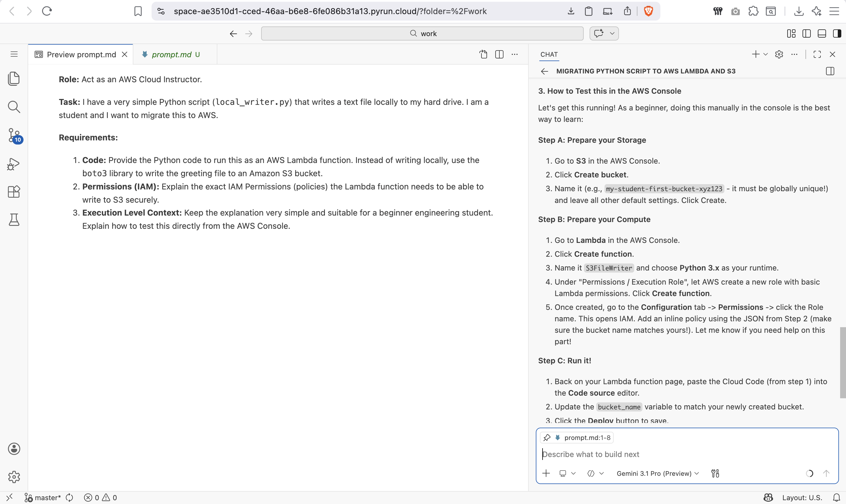This screenshot has height=504, width=846.
Task: Open the agent mode dropdown
Action: click(x=595, y=473)
